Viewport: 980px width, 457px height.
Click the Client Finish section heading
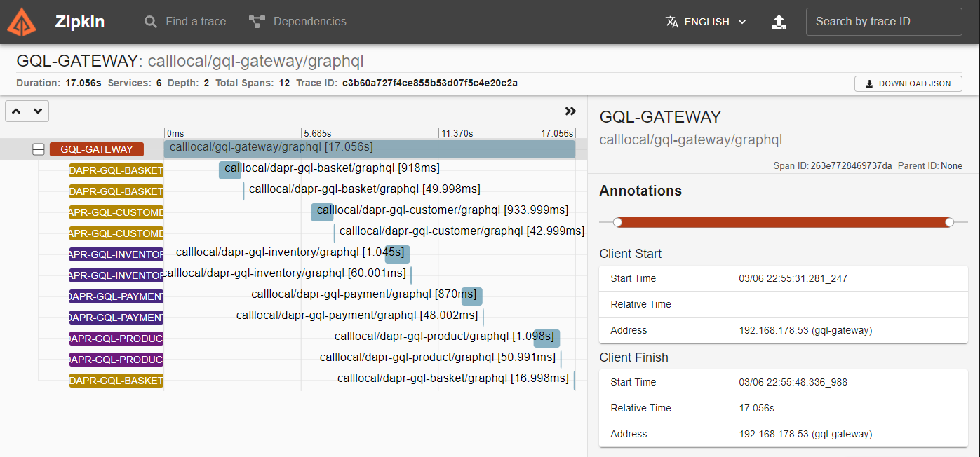tap(633, 357)
